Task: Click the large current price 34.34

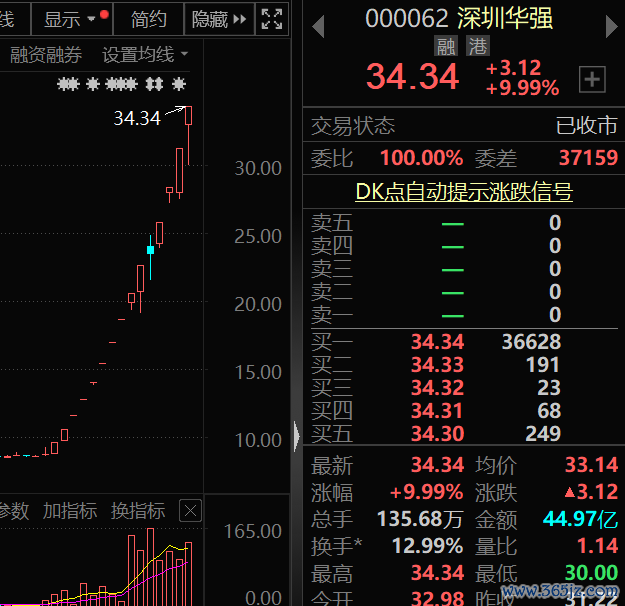Action: pos(413,77)
